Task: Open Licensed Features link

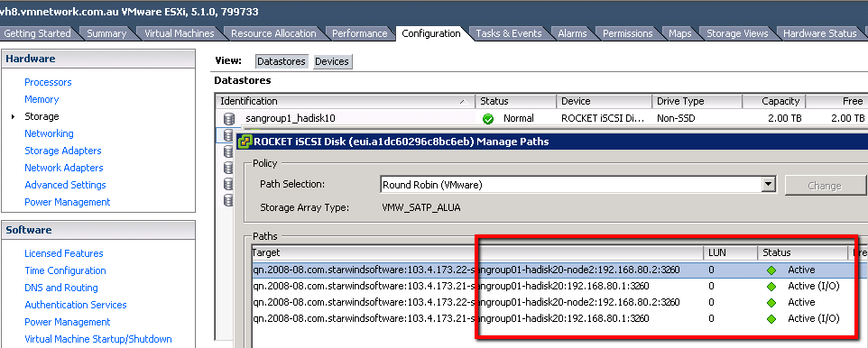Action: (64, 253)
